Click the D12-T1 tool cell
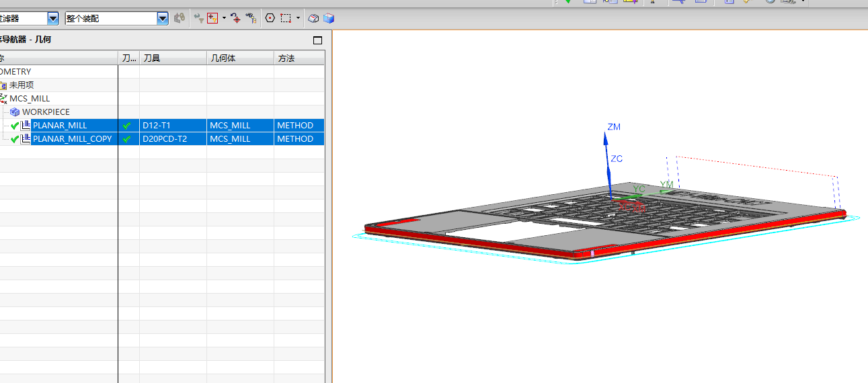868x383 pixels. [173, 126]
